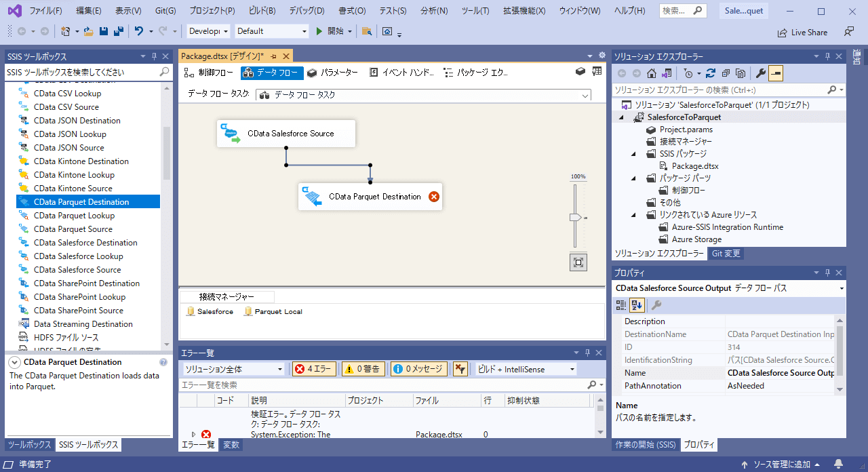Switch to 変数 tab at bottom
This screenshot has height=472, width=868.
click(x=231, y=445)
